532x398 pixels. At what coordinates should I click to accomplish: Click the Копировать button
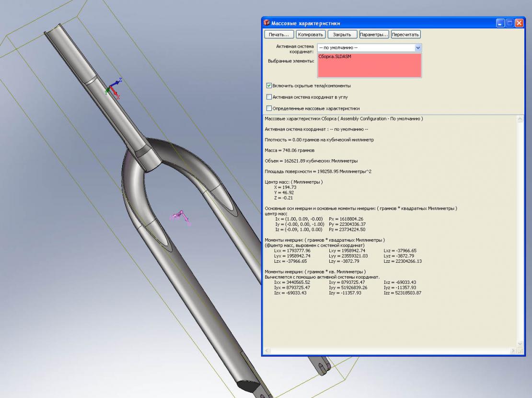click(x=311, y=35)
